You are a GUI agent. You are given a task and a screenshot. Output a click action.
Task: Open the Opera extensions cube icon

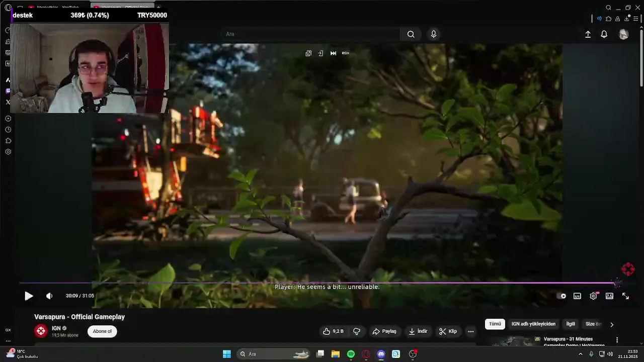pyautogui.click(x=608, y=19)
